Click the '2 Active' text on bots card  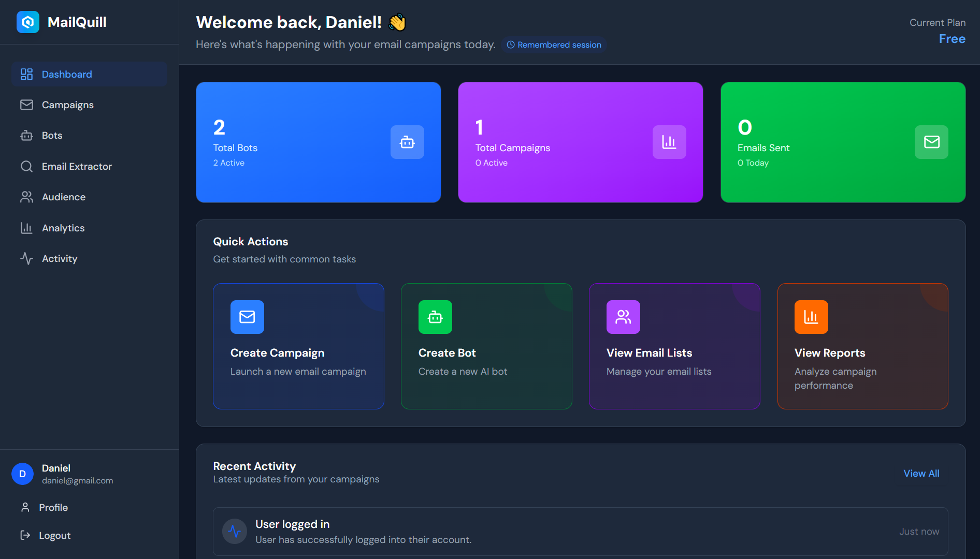pyautogui.click(x=229, y=163)
